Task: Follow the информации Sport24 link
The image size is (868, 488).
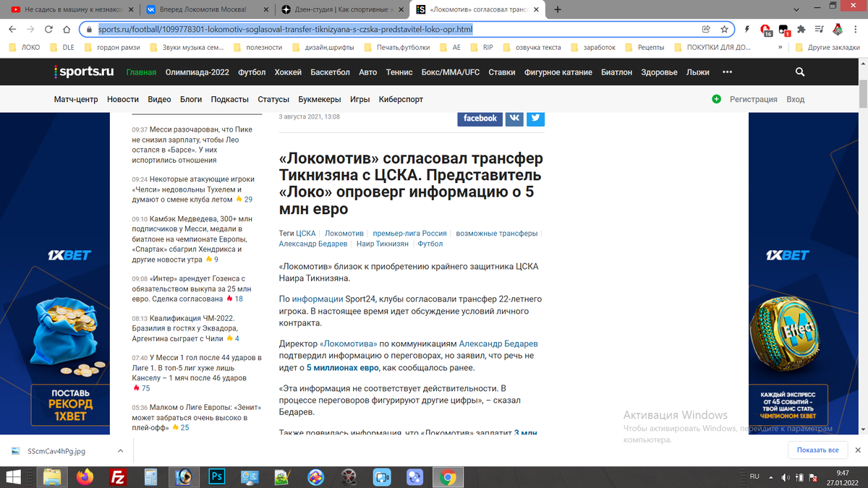Action: [x=318, y=299]
